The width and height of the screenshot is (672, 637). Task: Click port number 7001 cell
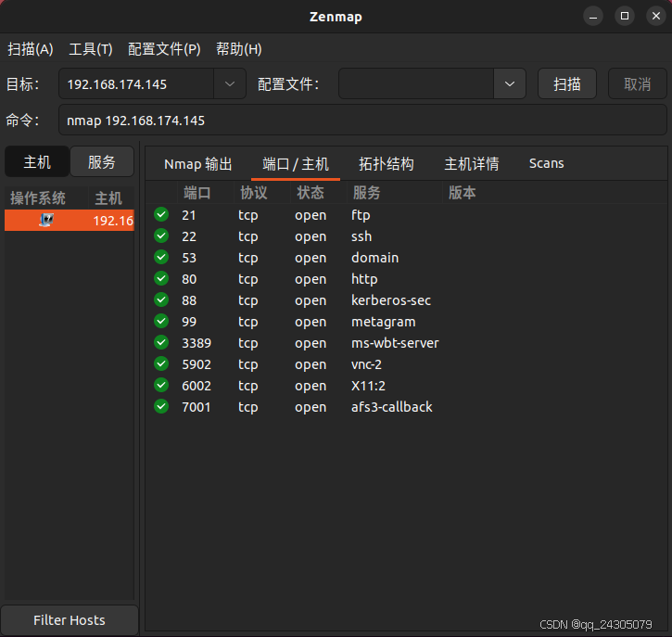coord(197,407)
